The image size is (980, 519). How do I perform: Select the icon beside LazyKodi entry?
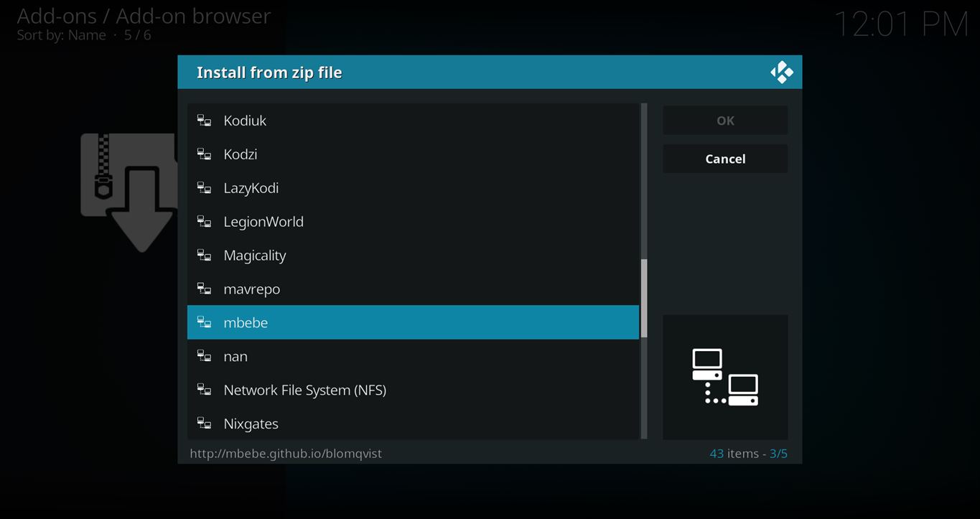point(204,188)
